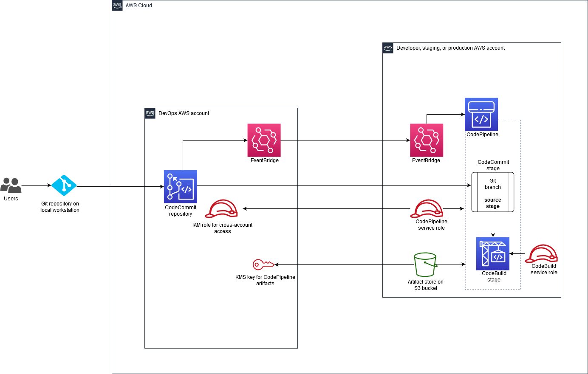The height and width of the screenshot is (374, 588).
Task: Select the CodeBuild stage crane icon
Action: tap(493, 254)
